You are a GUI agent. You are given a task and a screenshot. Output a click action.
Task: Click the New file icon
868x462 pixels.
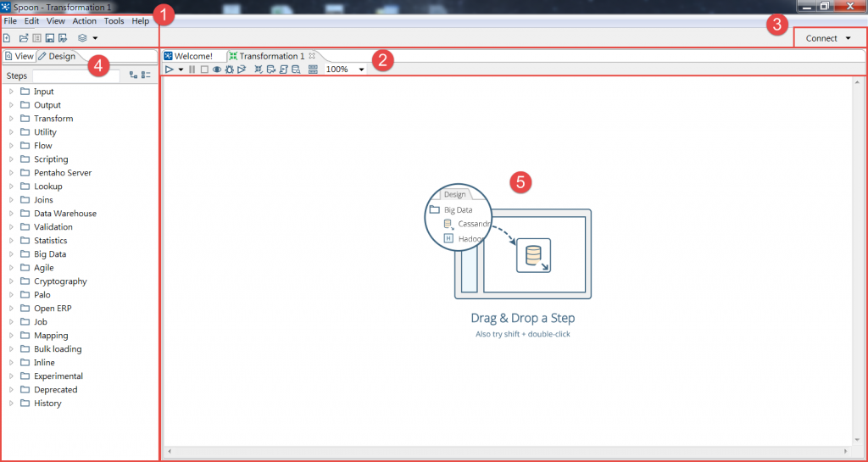click(x=7, y=38)
